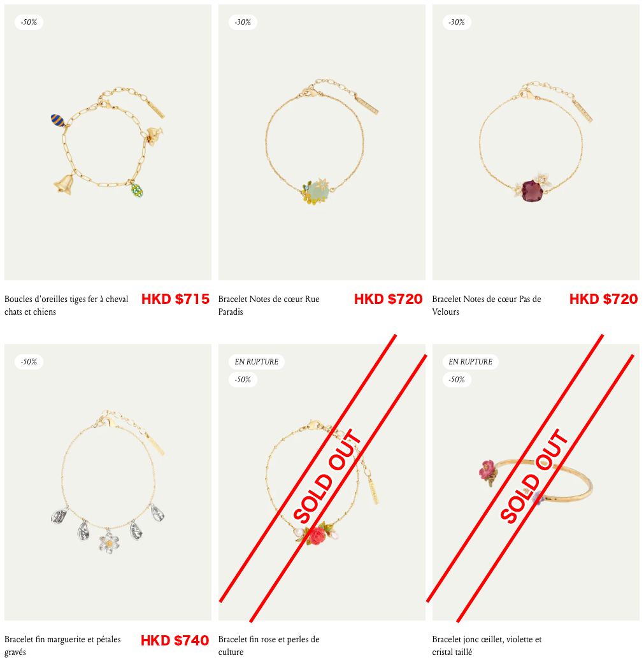Open the sold out jonc œillet bangle image

[x=536, y=482]
